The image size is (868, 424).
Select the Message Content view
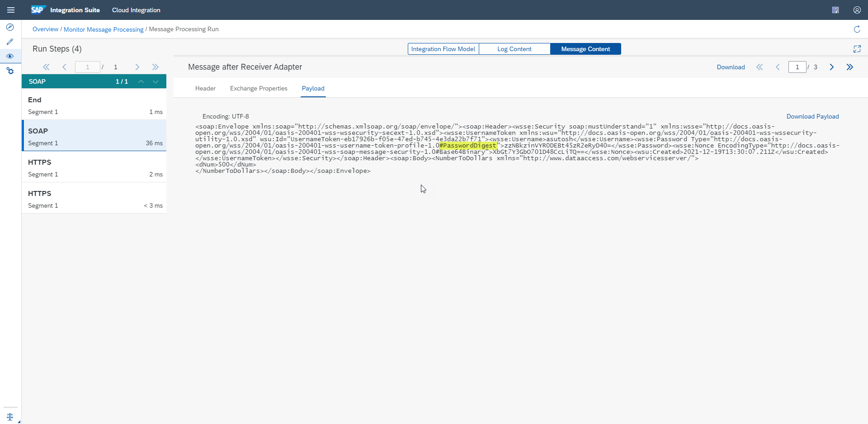pyautogui.click(x=585, y=49)
